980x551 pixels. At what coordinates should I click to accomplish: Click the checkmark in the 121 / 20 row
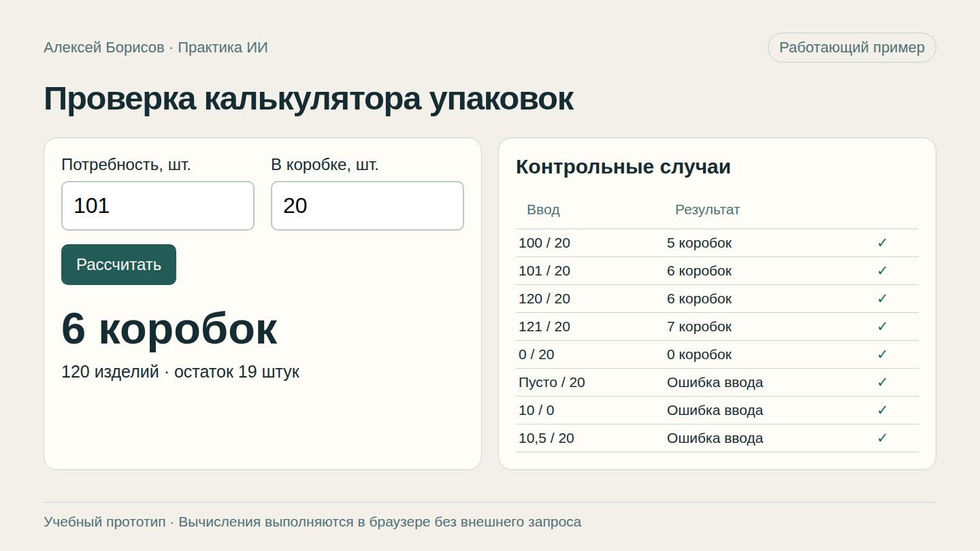pos(882,327)
